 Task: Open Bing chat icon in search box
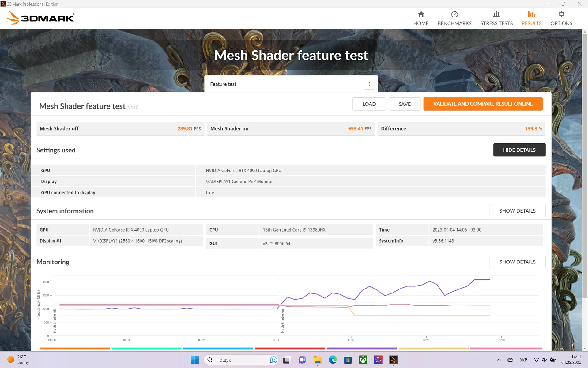click(x=273, y=360)
